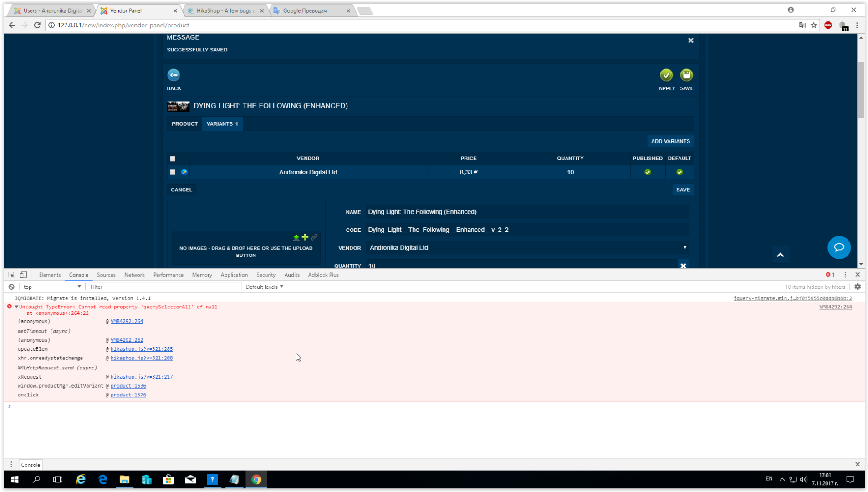Click the variant Save button
The height and width of the screenshot is (492, 868).
683,190
